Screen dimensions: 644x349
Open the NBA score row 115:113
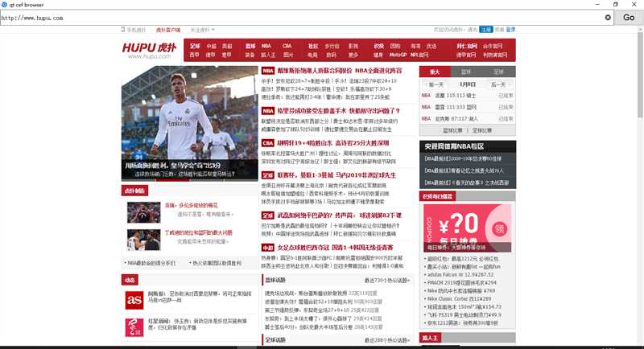468,96
